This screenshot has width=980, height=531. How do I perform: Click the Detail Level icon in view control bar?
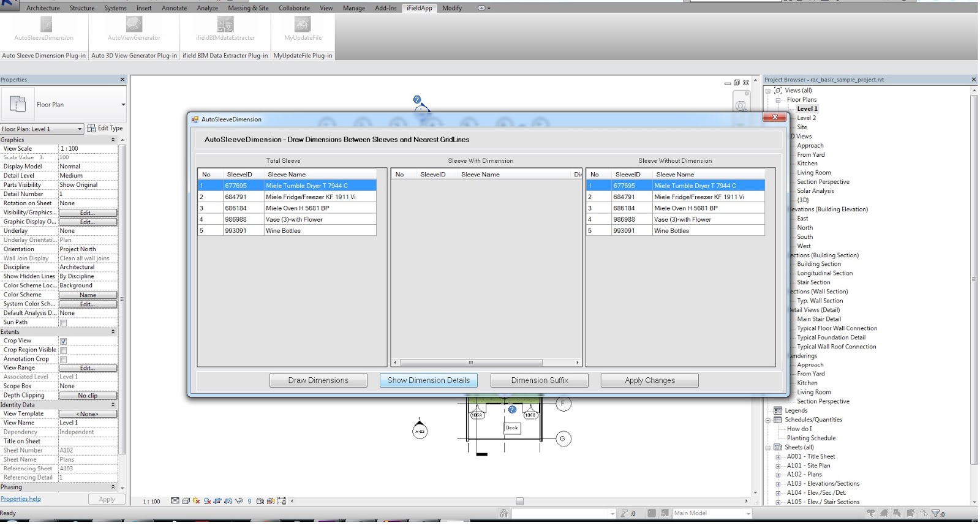click(175, 501)
